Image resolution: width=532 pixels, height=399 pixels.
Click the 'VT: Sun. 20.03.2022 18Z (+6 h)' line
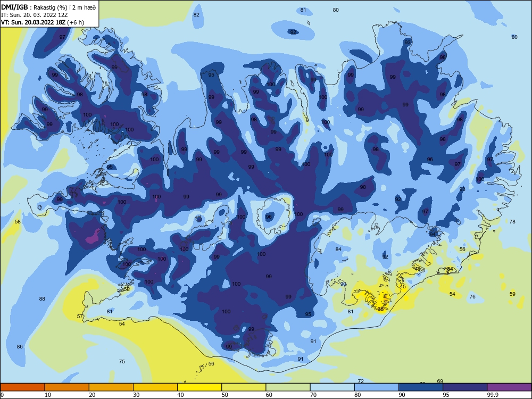point(43,22)
